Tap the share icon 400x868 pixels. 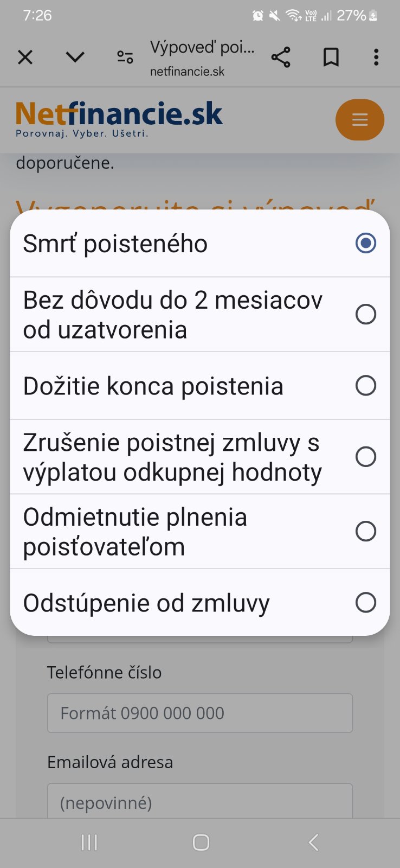coord(281,57)
